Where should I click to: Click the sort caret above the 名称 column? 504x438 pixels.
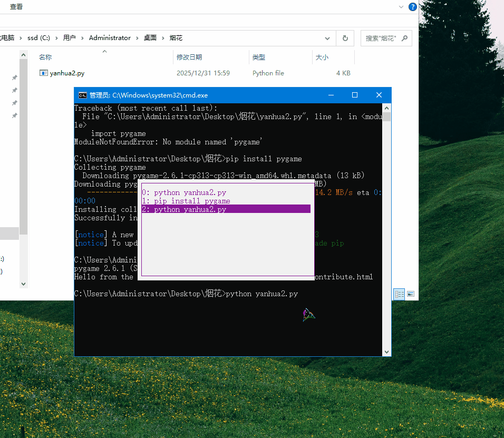104,52
